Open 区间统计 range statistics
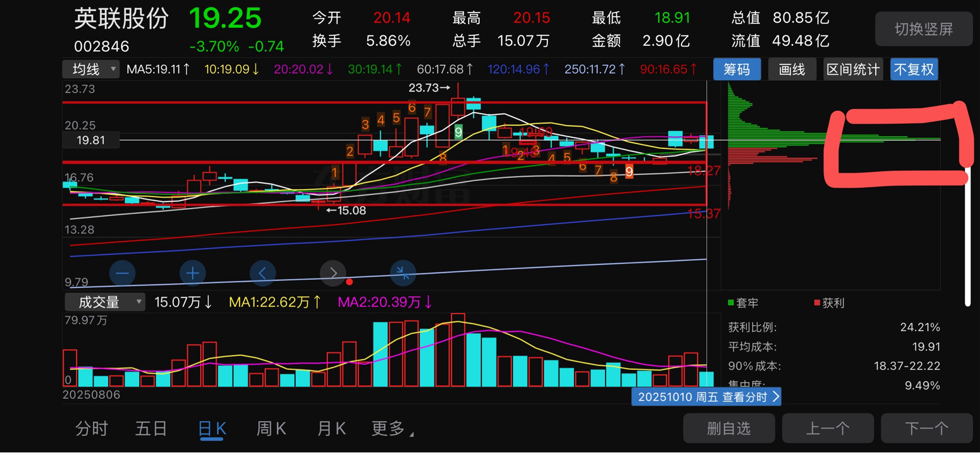This screenshot has width=980, height=453. point(853,70)
